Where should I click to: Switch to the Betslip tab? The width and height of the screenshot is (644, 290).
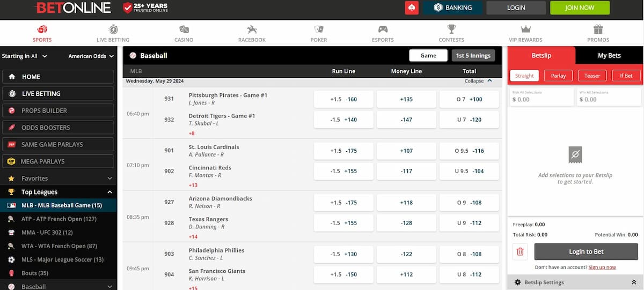[541, 55]
